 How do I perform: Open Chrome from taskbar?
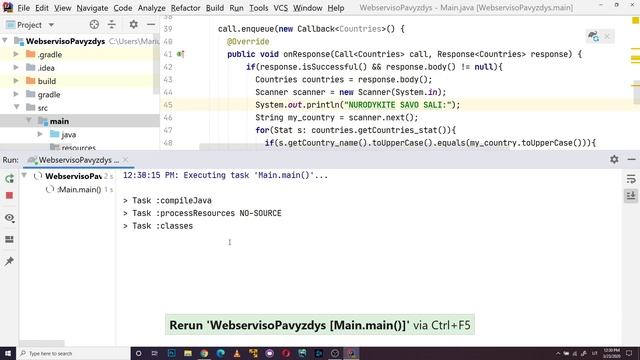pyautogui.click(x=204, y=353)
